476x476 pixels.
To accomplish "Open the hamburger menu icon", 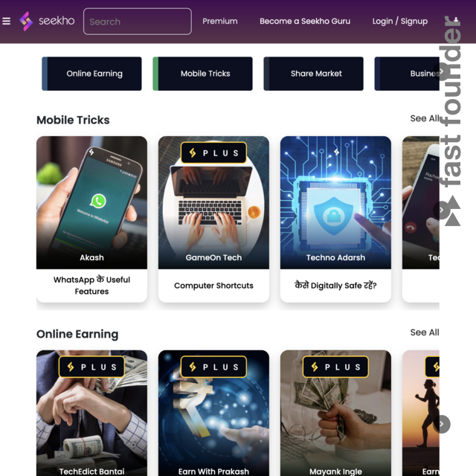I will point(7,21).
